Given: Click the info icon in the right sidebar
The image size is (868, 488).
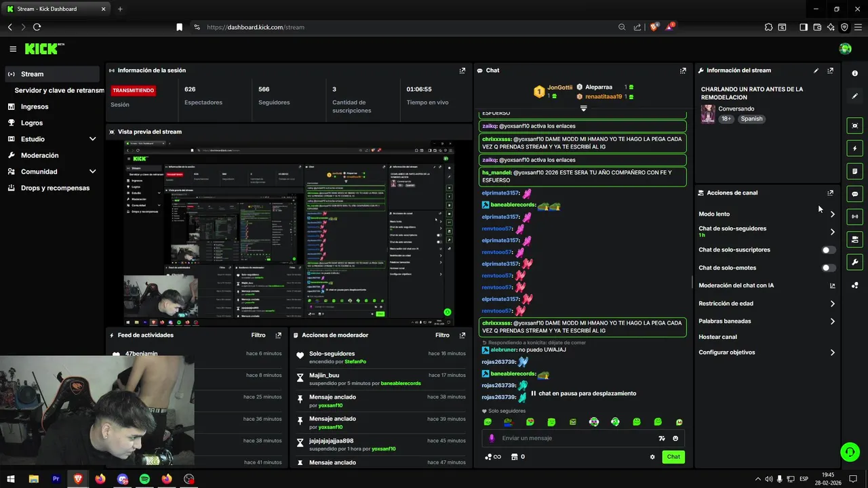Looking at the screenshot, I should [854, 73].
